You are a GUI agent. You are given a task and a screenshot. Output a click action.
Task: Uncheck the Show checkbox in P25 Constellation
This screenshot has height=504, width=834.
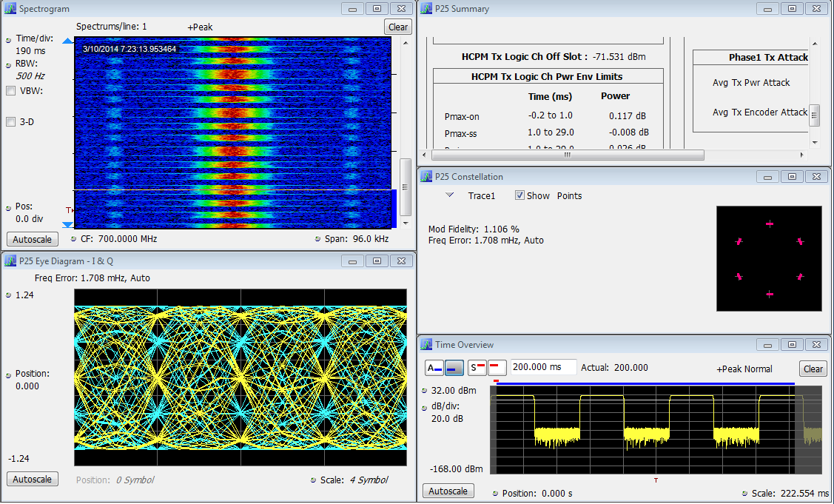519,196
